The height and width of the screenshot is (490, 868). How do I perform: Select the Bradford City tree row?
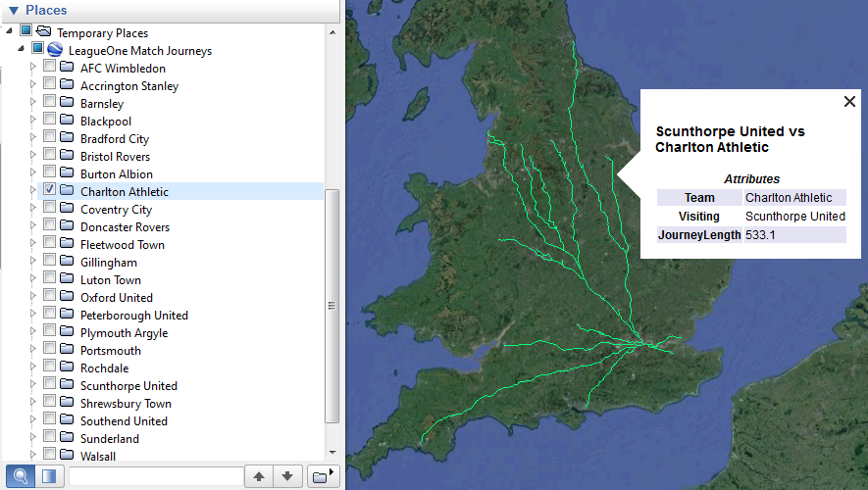point(115,139)
